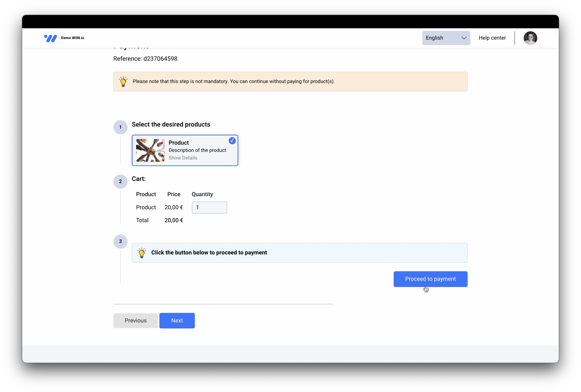Viewport: 581px width, 392px height.
Task: Open the English language dropdown
Action: click(x=446, y=38)
